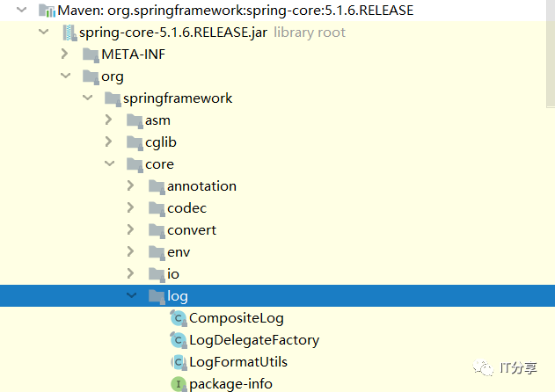Click the asm folder icon
The height and width of the screenshot is (392, 555).
click(x=135, y=121)
